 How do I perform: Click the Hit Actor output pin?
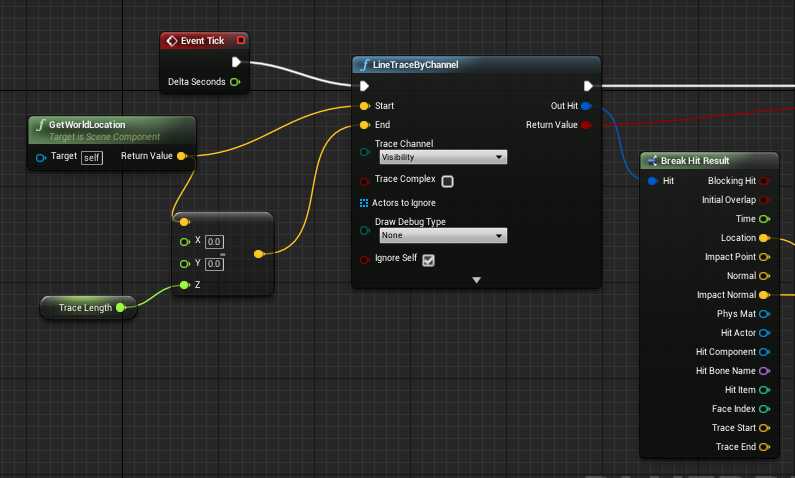765,333
